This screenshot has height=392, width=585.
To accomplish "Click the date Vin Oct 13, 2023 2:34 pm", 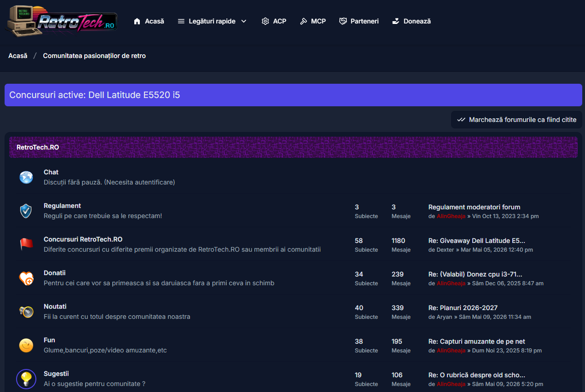I will [505, 216].
